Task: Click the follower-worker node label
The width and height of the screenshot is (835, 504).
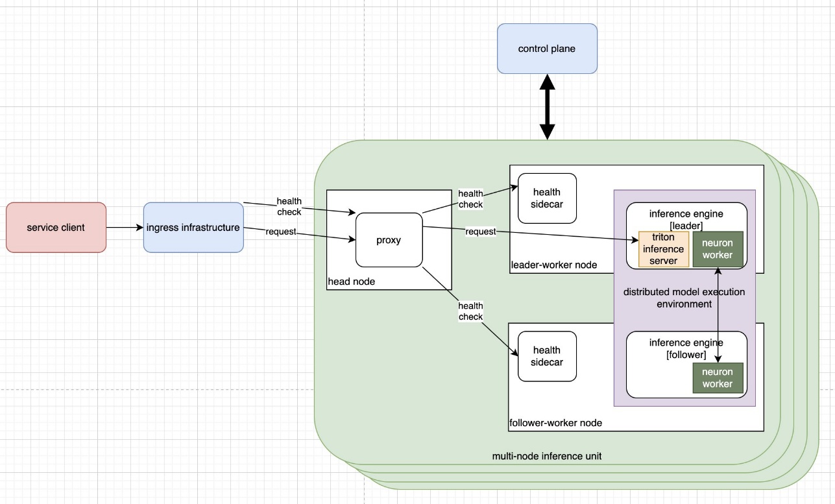Action: (555, 423)
